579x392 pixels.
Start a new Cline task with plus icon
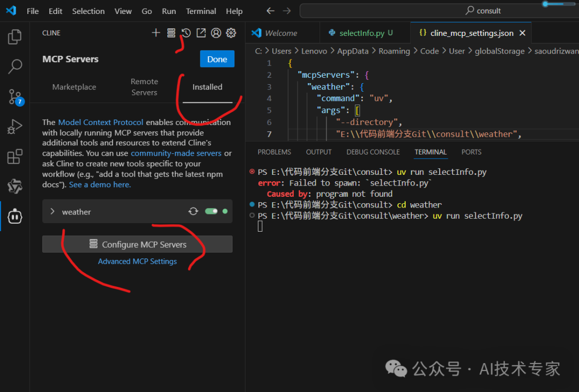pos(156,33)
